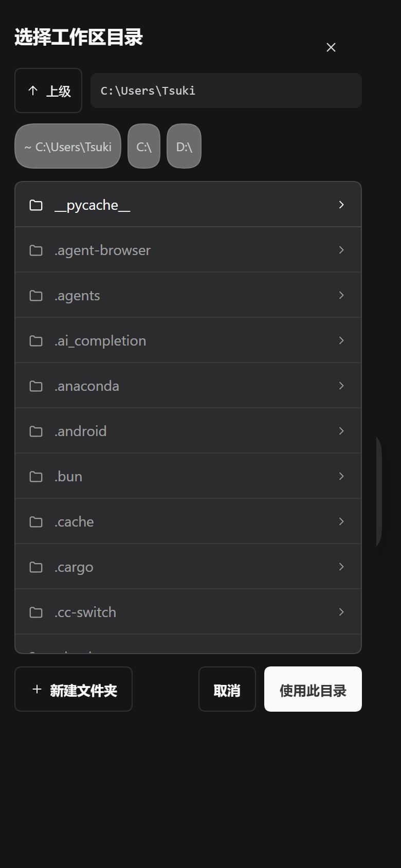Click the folder icon for .anaconda
Viewport: 401px width, 868px height.
click(x=36, y=386)
